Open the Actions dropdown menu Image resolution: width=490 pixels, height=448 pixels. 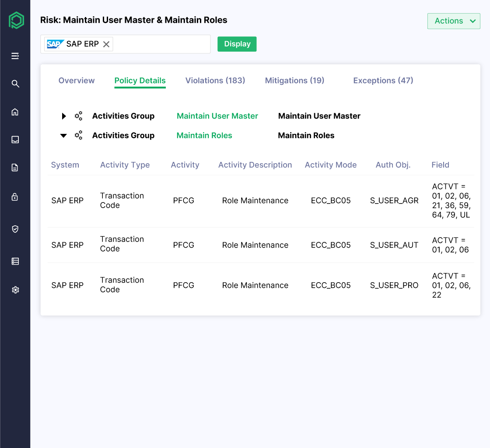(x=454, y=21)
